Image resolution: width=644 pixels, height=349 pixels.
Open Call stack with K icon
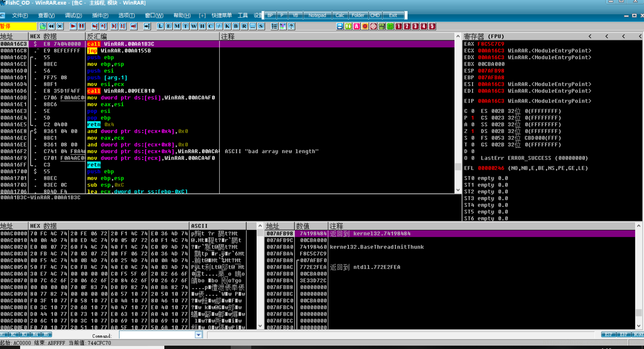point(227,26)
